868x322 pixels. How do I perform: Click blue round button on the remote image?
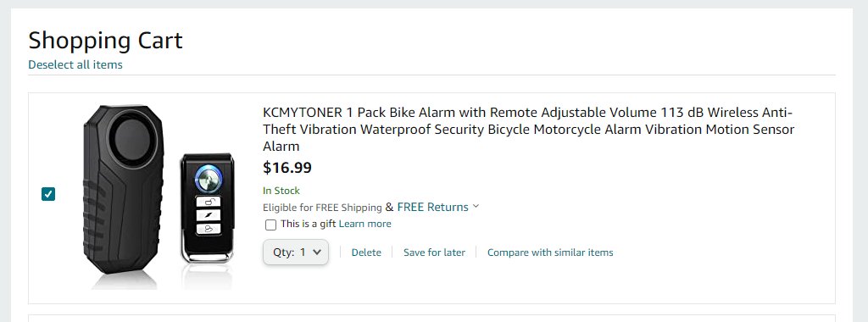click(209, 178)
